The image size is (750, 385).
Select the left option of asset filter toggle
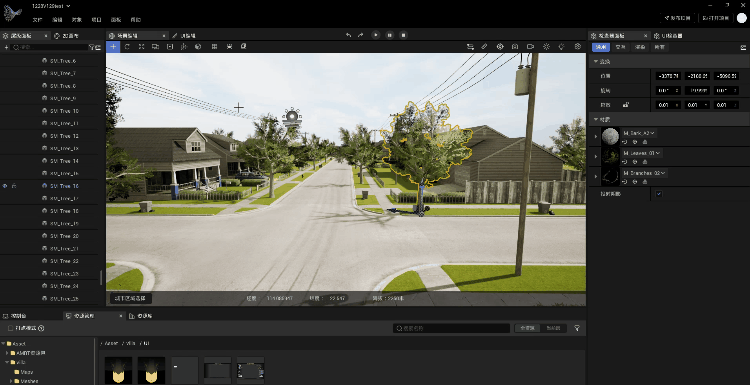coord(527,328)
